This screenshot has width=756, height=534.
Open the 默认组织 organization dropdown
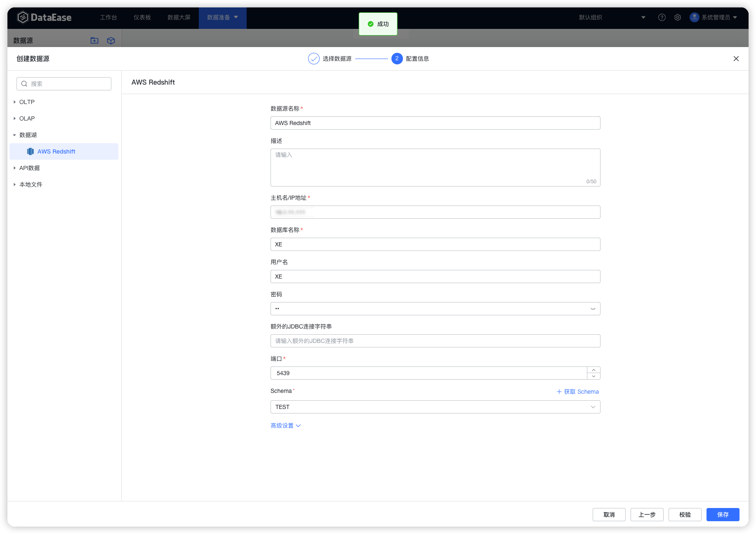pyautogui.click(x=612, y=17)
